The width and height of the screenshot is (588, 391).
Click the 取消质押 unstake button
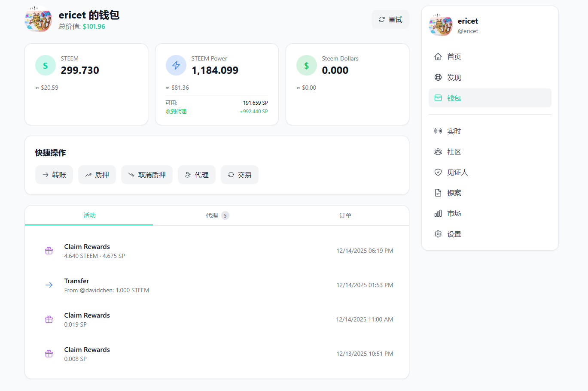(x=147, y=175)
